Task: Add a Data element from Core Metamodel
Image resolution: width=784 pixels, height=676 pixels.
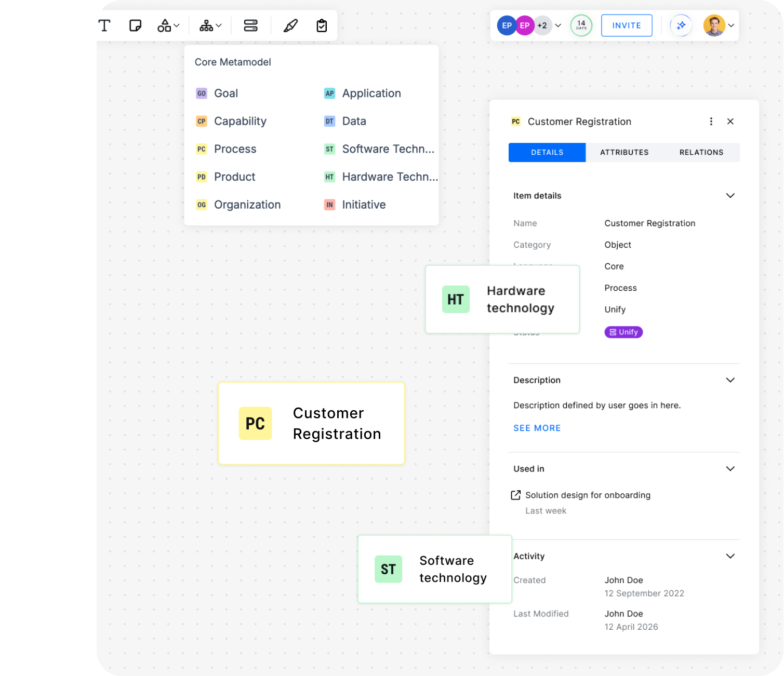Action: [345, 121]
